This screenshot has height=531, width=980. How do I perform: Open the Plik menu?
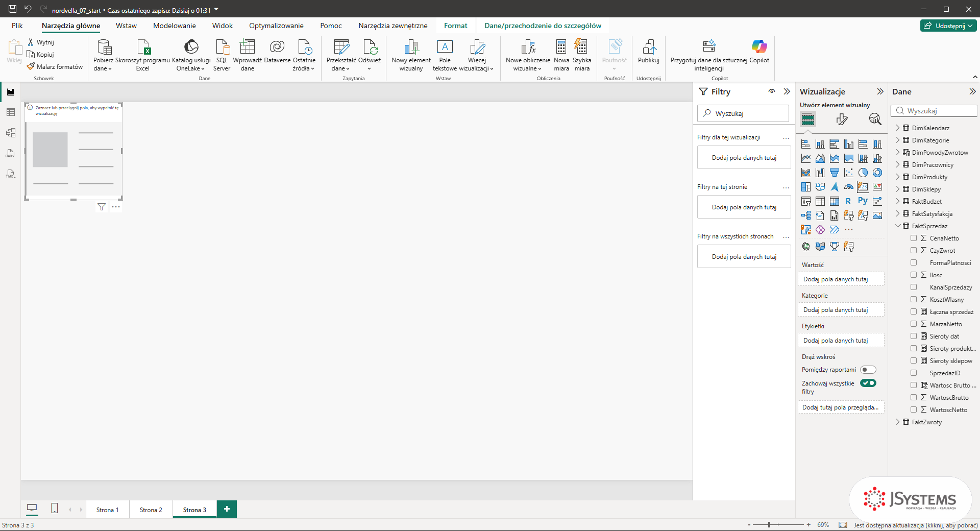pos(17,26)
